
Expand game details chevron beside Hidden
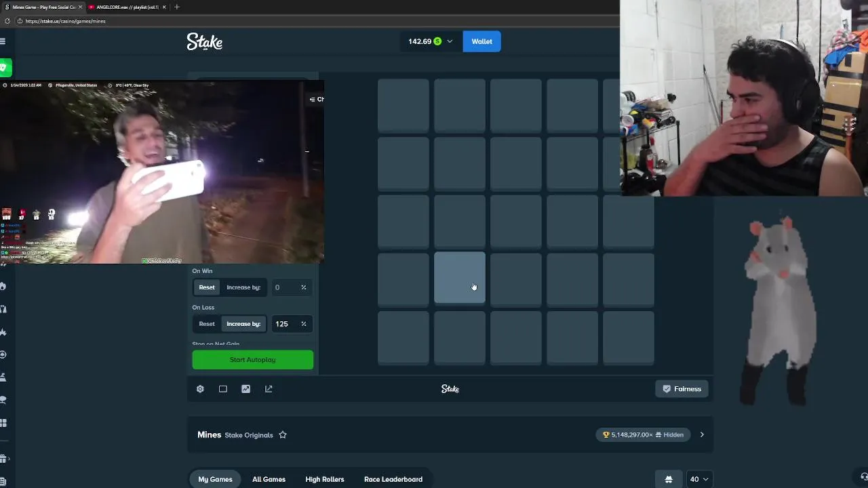coord(702,435)
